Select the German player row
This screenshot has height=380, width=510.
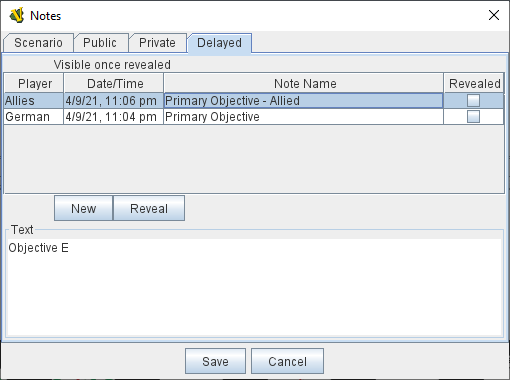254,117
